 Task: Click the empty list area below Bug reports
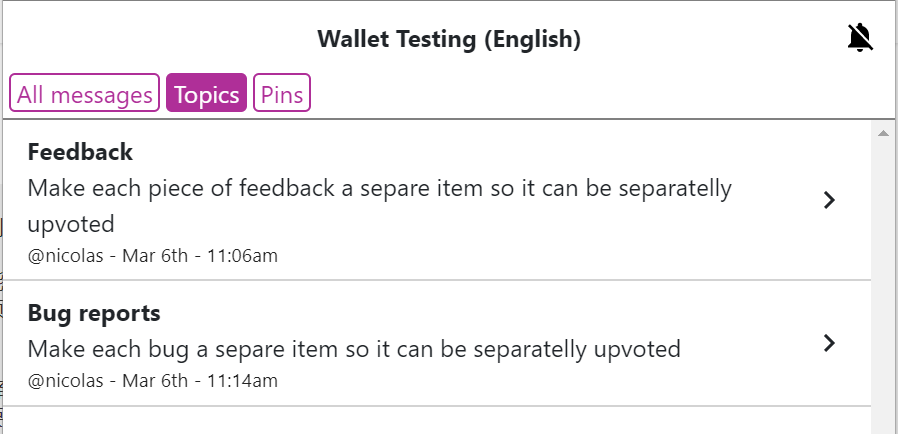click(x=436, y=420)
